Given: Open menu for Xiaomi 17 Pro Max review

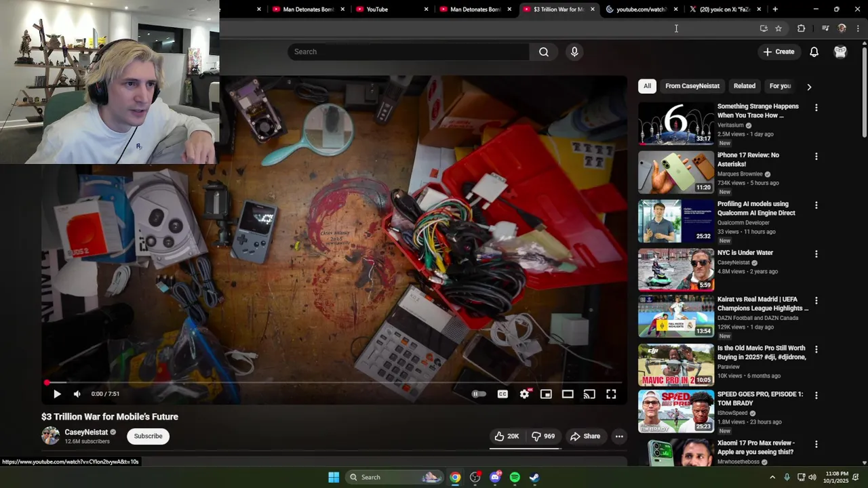Looking at the screenshot, I should 816,445.
